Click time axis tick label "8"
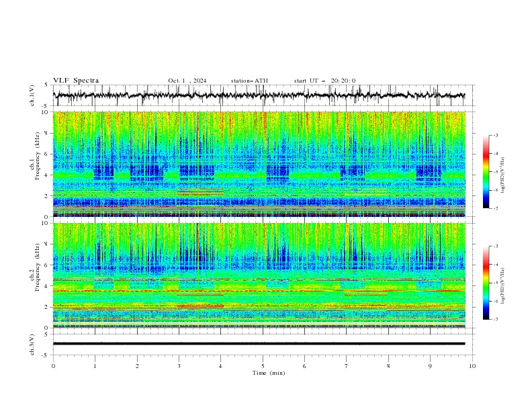This screenshot has height=411, width=532. (388, 366)
